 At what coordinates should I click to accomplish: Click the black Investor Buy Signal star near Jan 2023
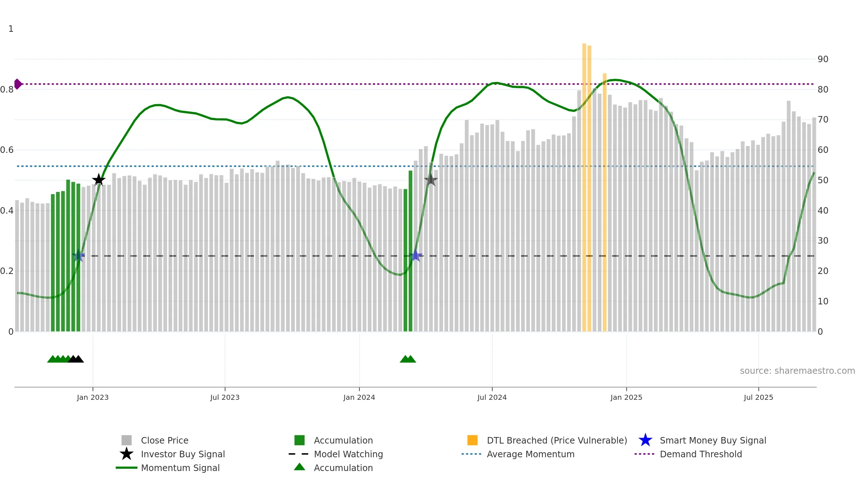99,180
